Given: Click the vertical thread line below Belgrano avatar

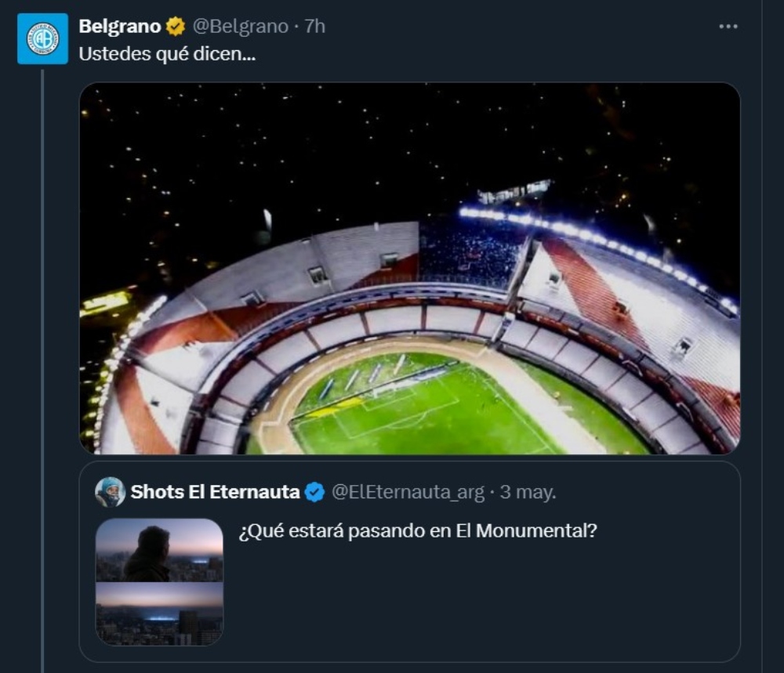Looking at the screenshot, I should tap(43, 353).
